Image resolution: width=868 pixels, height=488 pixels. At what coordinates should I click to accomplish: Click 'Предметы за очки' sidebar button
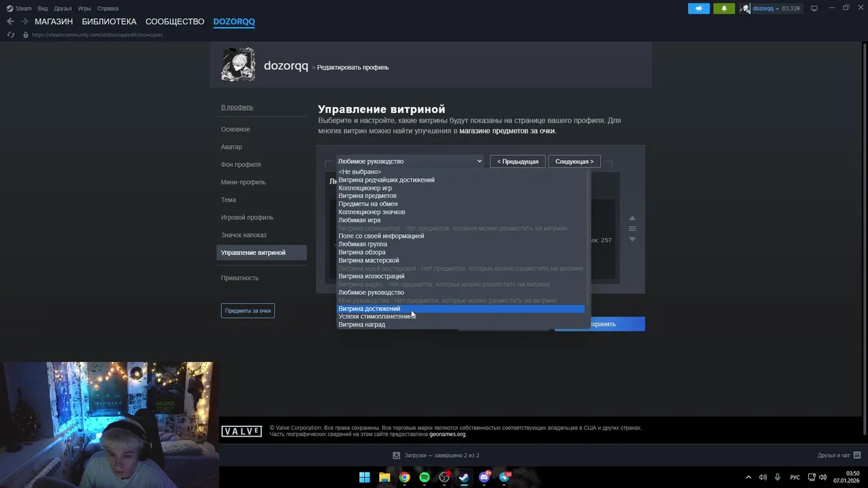(x=248, y=310)
